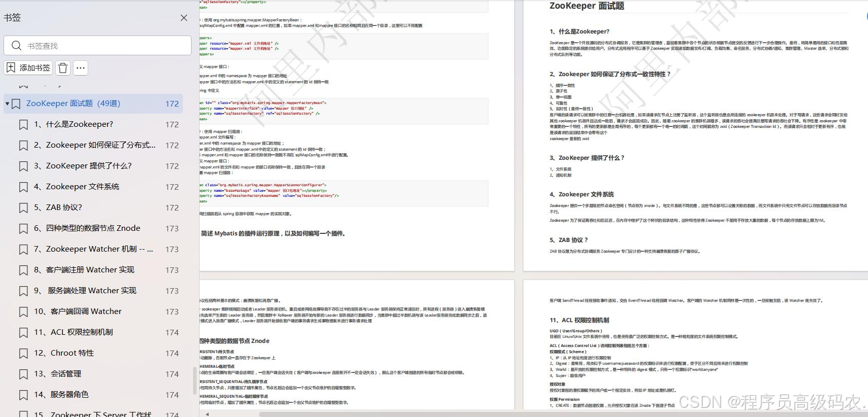Open bookmark 8、客户端注册 Watcher 实现

(84, 270)
